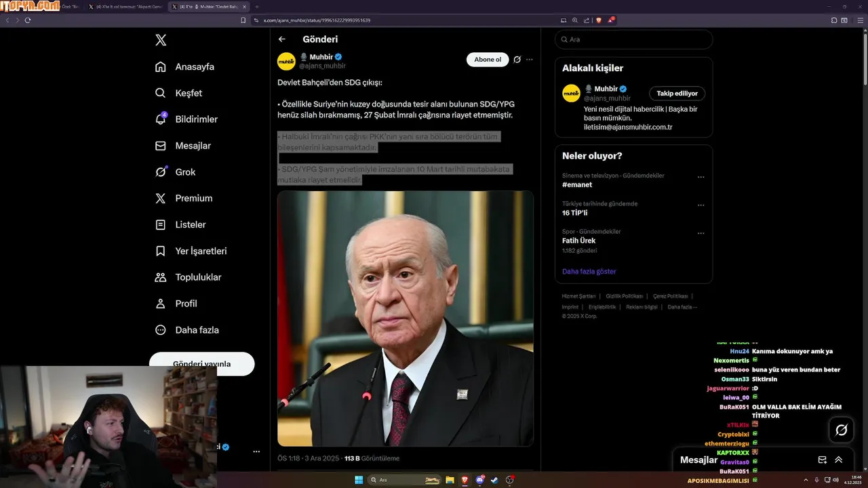The image size is (868, 488).
Task: Click the volume icon in system tray
Action: (x=835, y=480)
